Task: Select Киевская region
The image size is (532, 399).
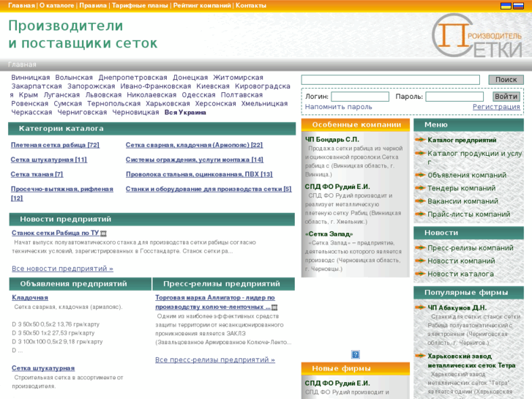Action: 213,86
